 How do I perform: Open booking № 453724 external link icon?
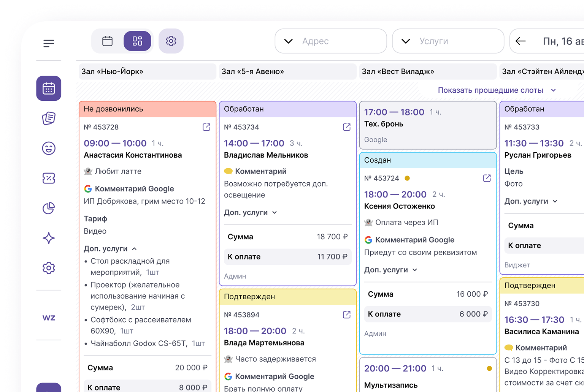coord(487,178)
